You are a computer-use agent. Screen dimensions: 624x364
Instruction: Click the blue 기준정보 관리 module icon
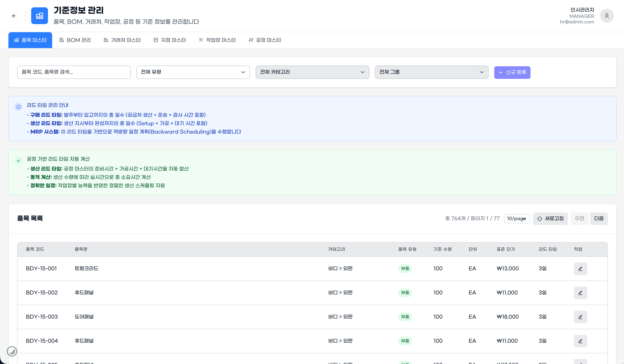(40, 16)
